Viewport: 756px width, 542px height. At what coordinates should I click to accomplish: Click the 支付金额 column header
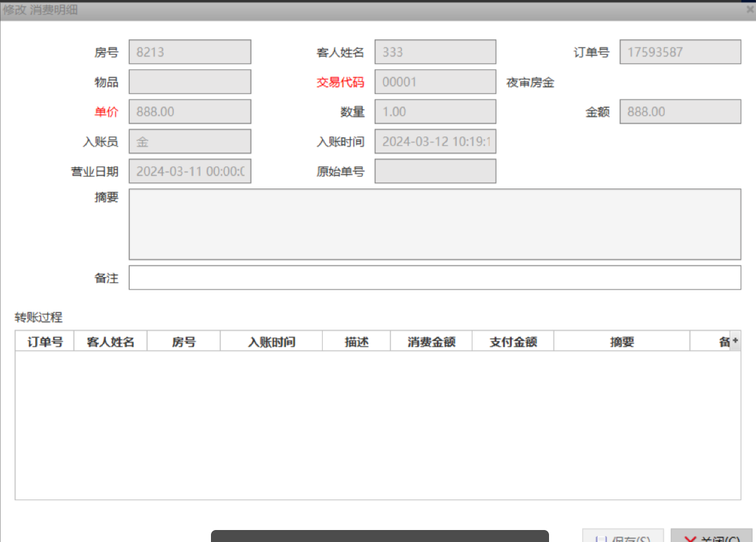coord(513,342)
